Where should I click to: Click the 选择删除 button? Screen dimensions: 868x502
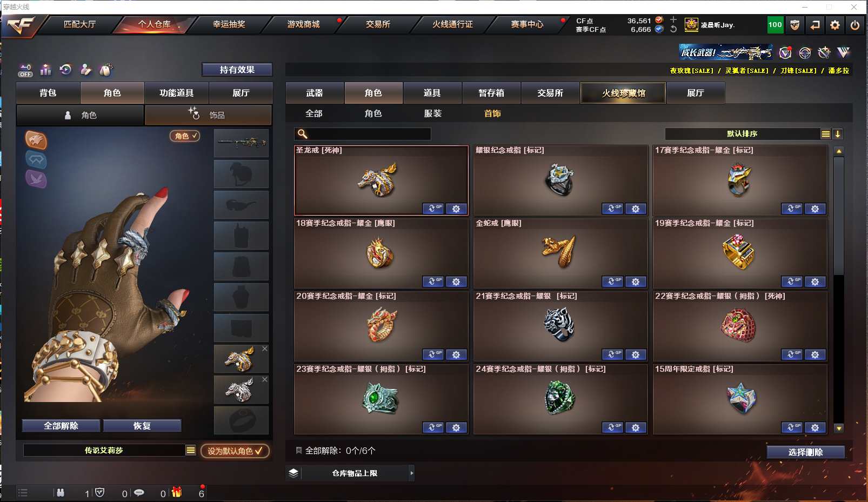[x=806, y=452]
